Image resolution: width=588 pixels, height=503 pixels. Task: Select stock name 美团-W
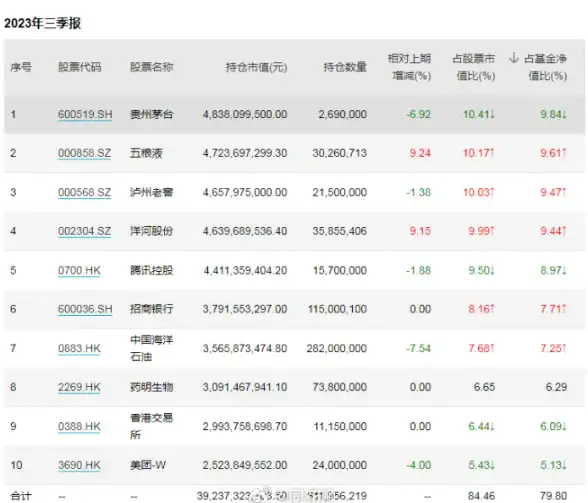(x=148, y=465)
